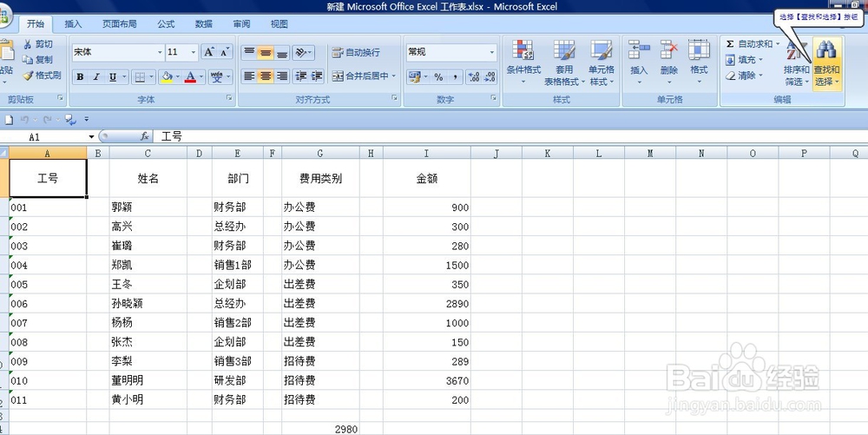Click the increase decimal icon
Screen dimensions: 868x435
click(x=473, y=77)
